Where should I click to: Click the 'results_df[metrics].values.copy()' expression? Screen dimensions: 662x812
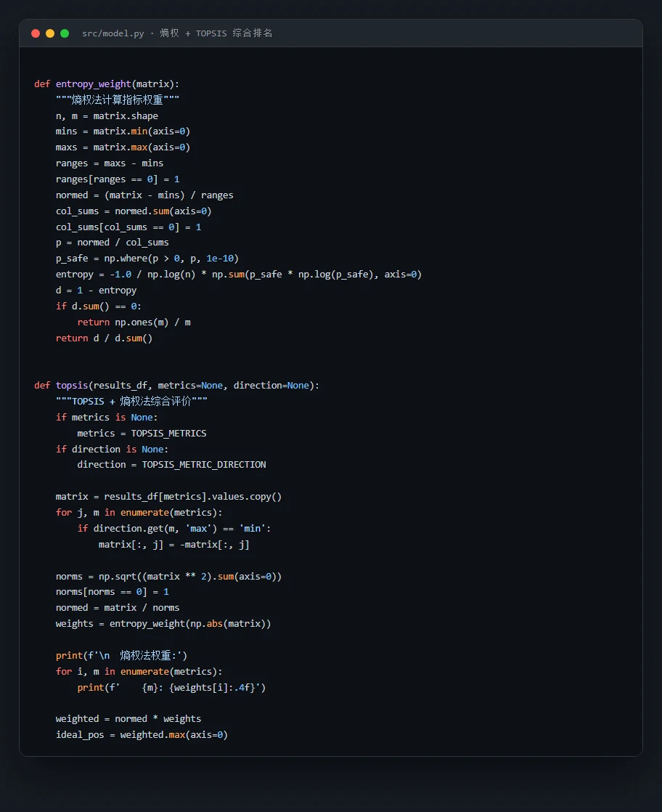pos(193,497)
